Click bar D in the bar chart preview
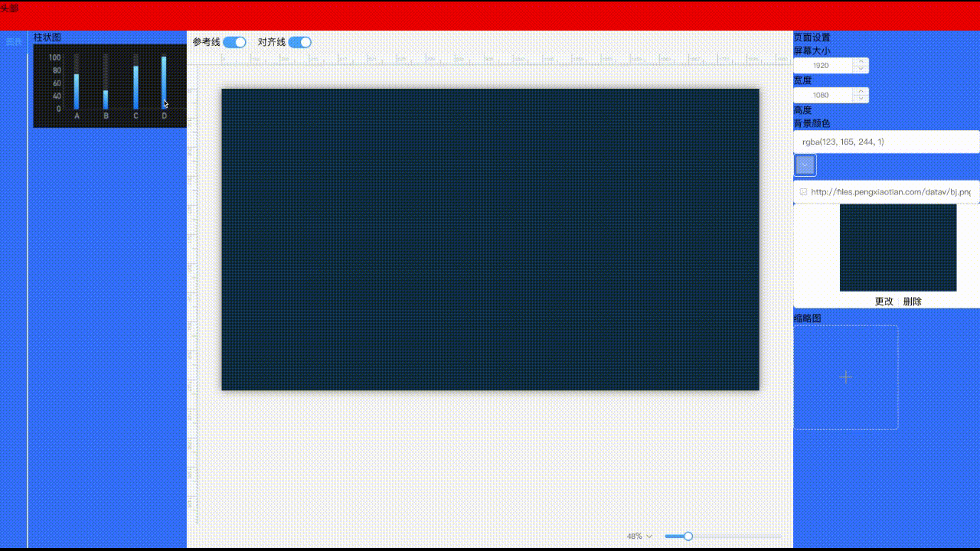Screen dimensions: 980x551 164,84
